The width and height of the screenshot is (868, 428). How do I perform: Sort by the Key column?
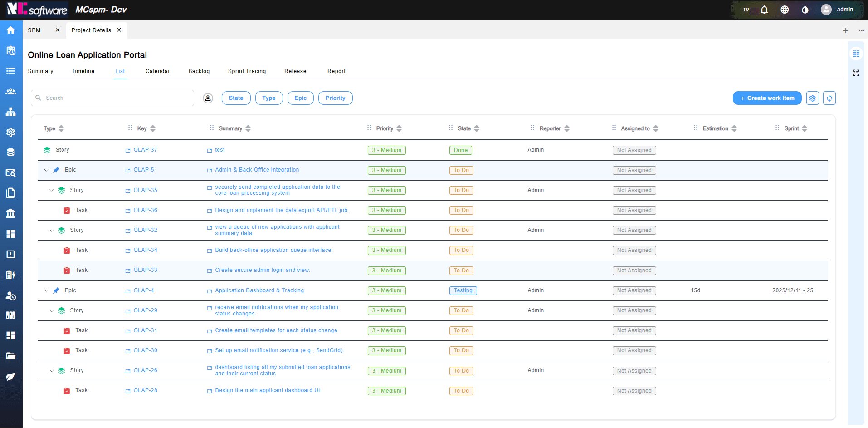click(153, 128)
